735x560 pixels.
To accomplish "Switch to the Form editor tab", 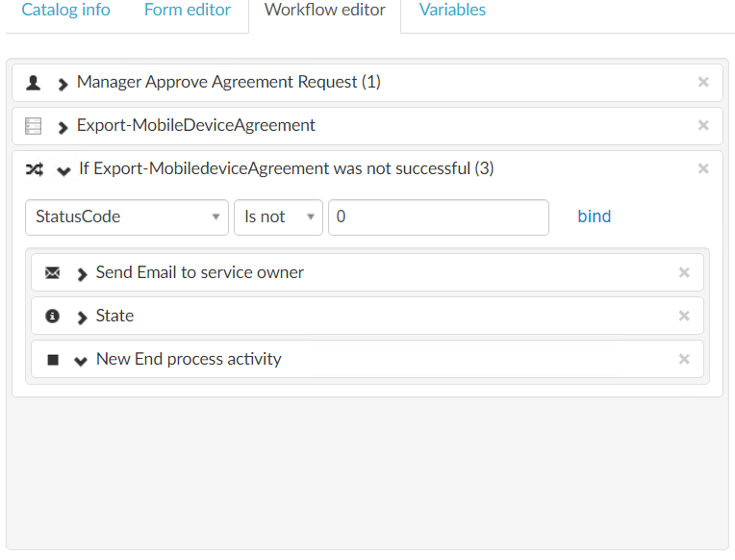I will tap(188, 11).
